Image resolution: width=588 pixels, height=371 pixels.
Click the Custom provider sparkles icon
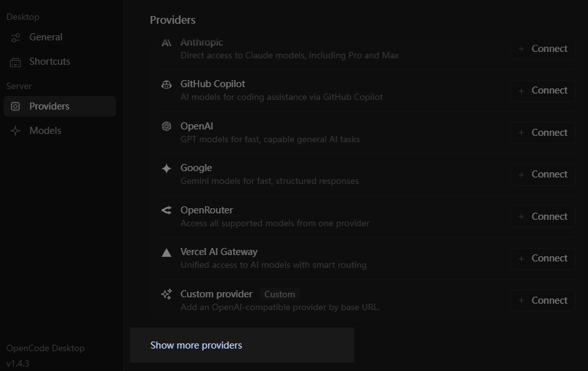166,294
